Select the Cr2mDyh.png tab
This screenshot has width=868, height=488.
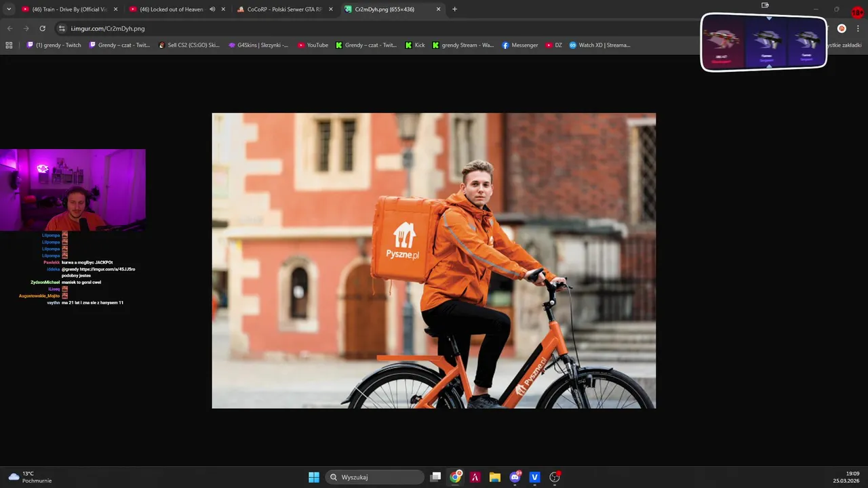coord(393,9)
